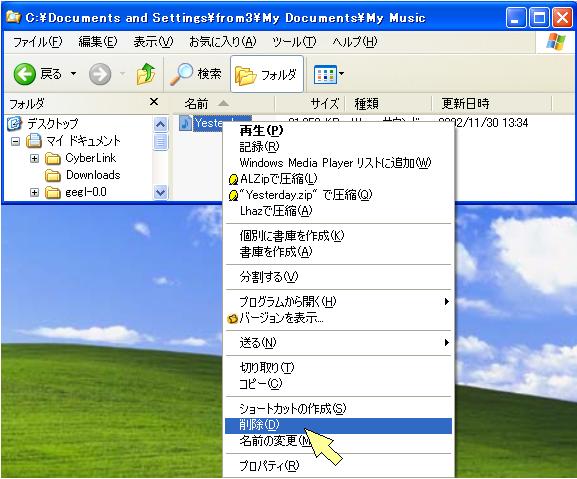Click the green Back arrow icon
Viewport: 577px width, 479px height.
click(x=24, y=74)
